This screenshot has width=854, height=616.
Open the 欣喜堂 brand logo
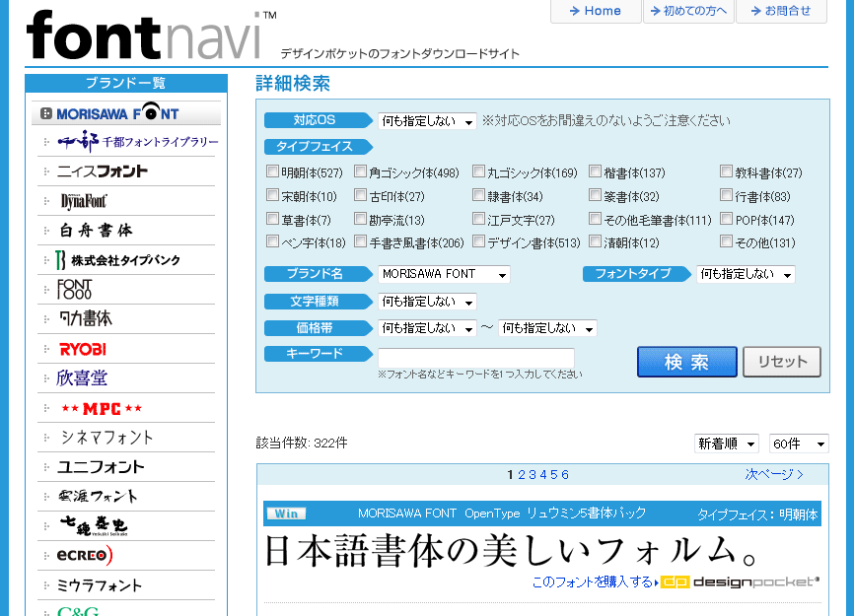tap(82, 378)
